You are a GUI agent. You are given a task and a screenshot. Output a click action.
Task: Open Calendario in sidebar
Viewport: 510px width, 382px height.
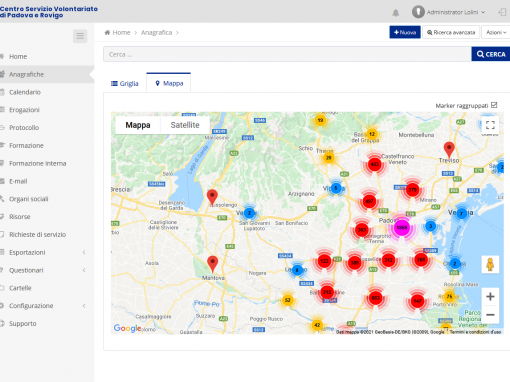click(25, 92)
